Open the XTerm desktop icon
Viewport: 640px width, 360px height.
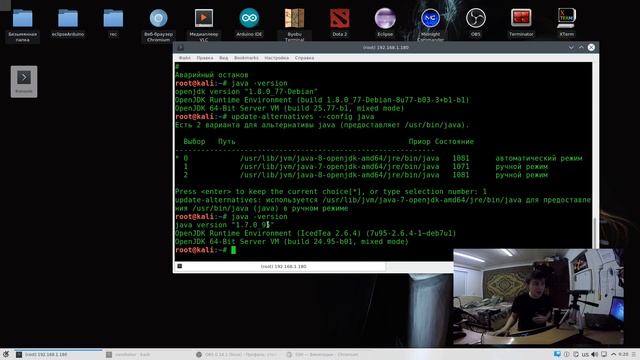(567, 23)
